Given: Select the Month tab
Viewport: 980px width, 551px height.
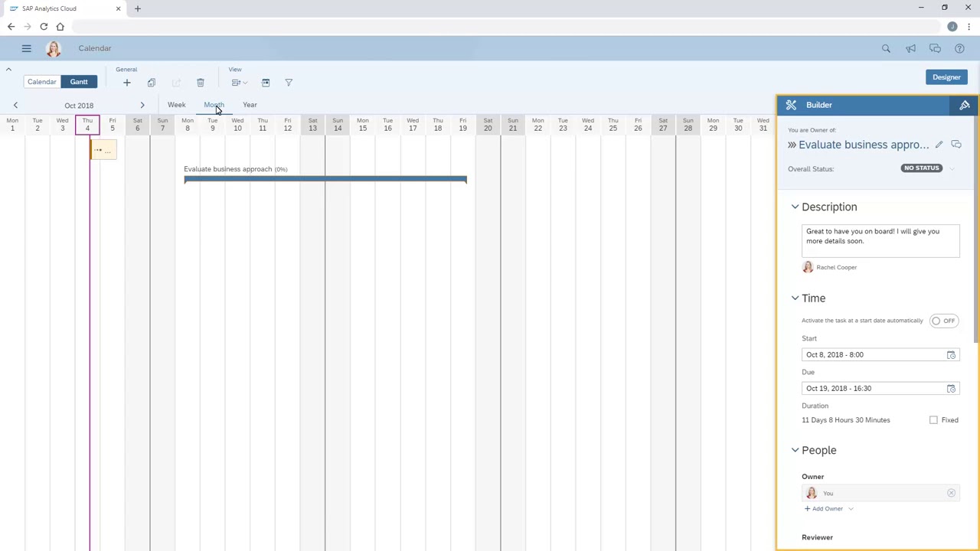Looking at the screenshot, I should point(214,105).
